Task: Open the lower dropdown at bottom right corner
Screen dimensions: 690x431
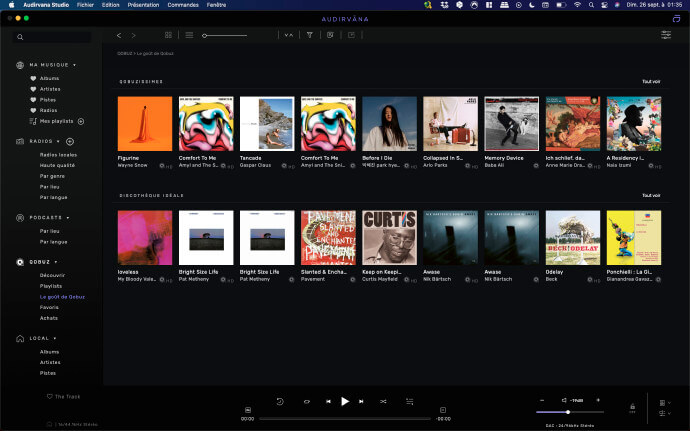Action: point(665,413)
